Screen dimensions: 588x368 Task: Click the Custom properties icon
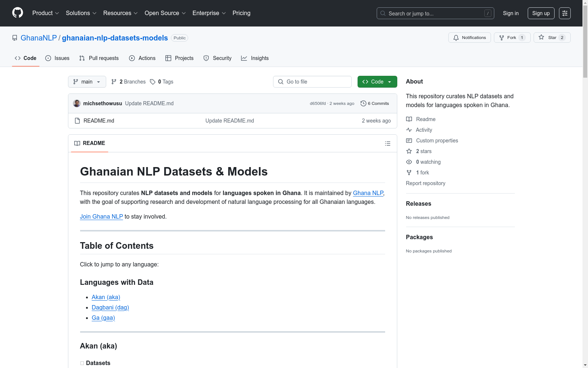(x=409, y=141)
